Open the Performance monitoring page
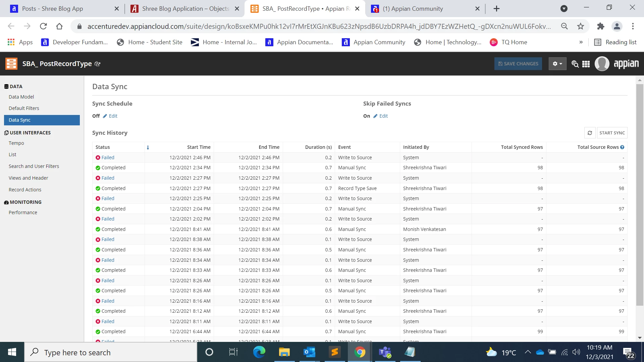This screenshot has width=644, height=362. coord(23,213)
